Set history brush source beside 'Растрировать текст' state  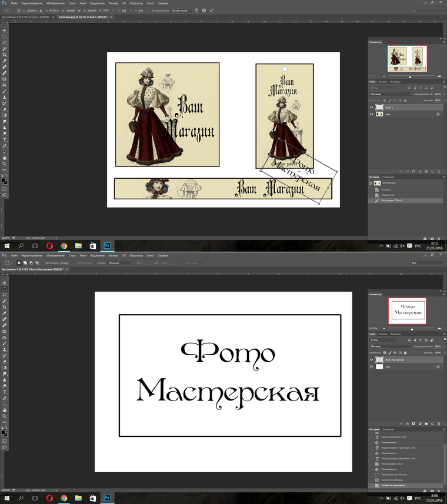pos(371,464)
